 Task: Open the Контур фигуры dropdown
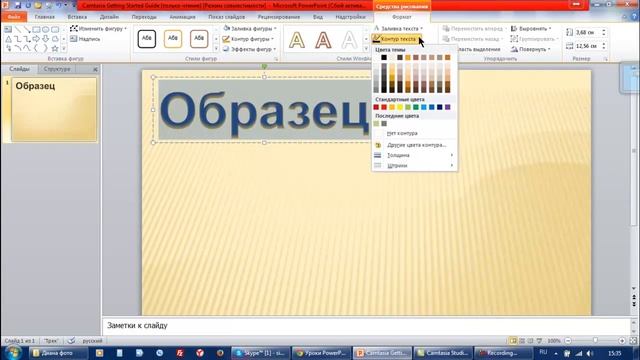click(248, 39)
